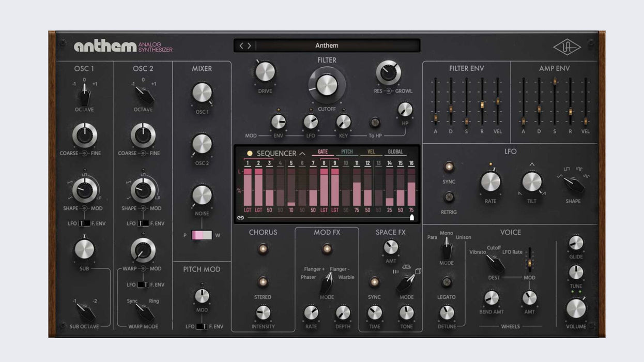Click the OSC 1 COARSE tuning knob
Viewport: 644px width, 362px height.
point(84,135)
